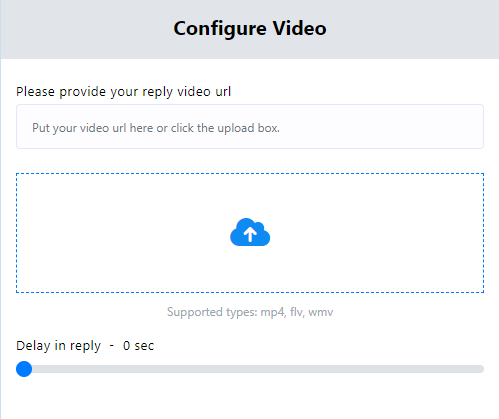Click the 'Please provide your reply video url' label

tap(124, 92)
